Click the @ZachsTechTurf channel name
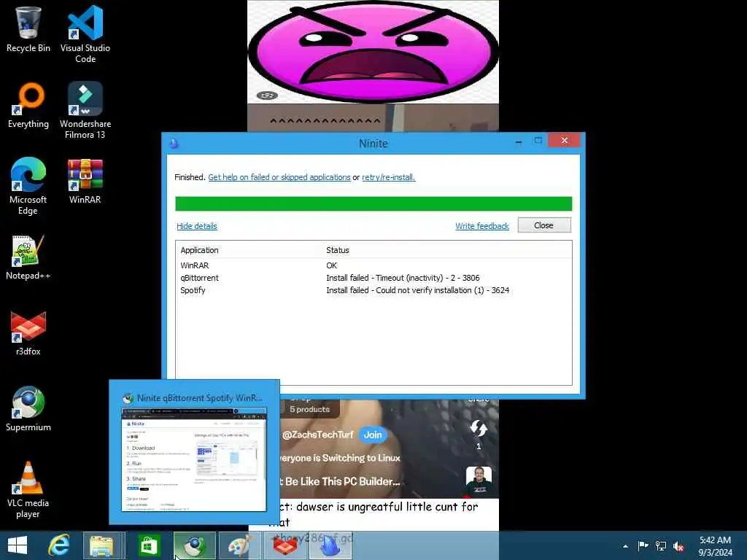Screen dimensions: 747x560 tap(318, 435)
